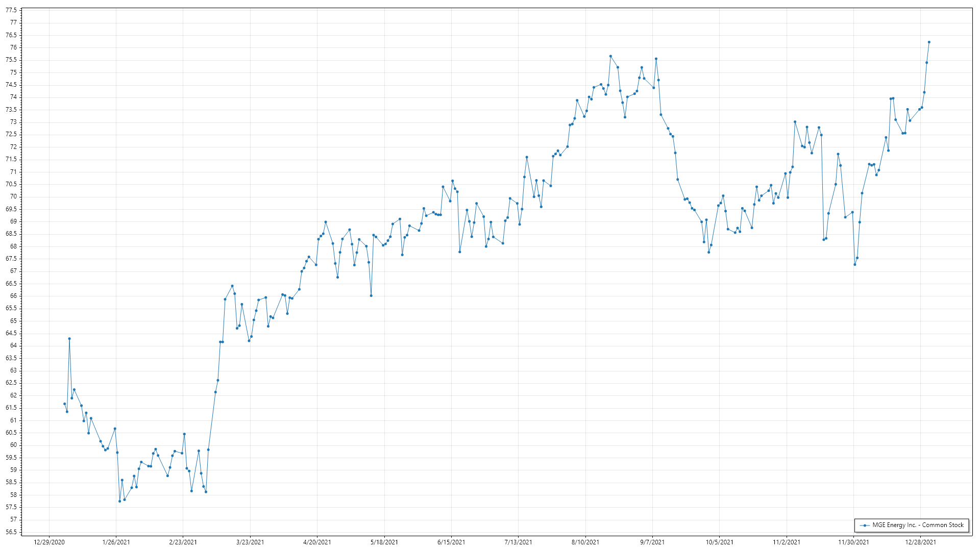Click the 70 y-axis value label

(14, 197)
